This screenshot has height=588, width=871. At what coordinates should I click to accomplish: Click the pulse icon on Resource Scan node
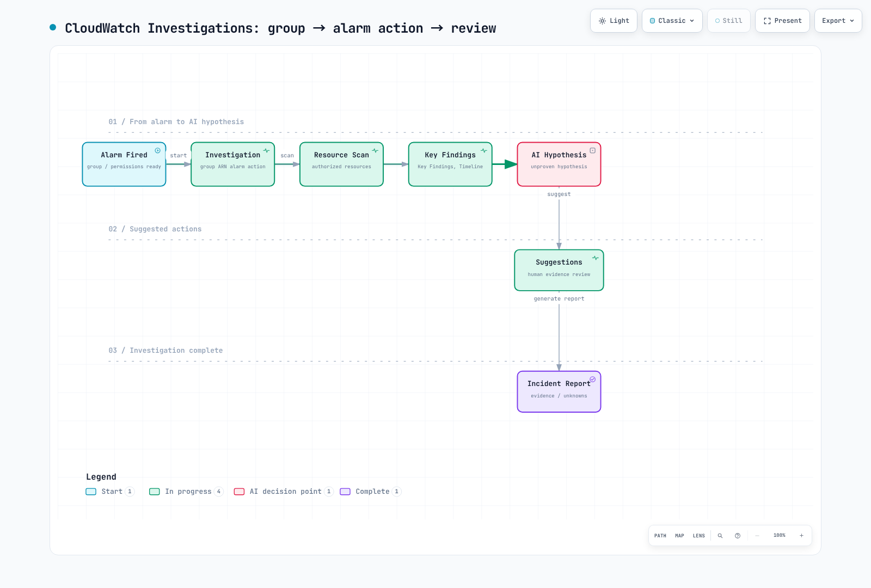click(x=375, y=151)
